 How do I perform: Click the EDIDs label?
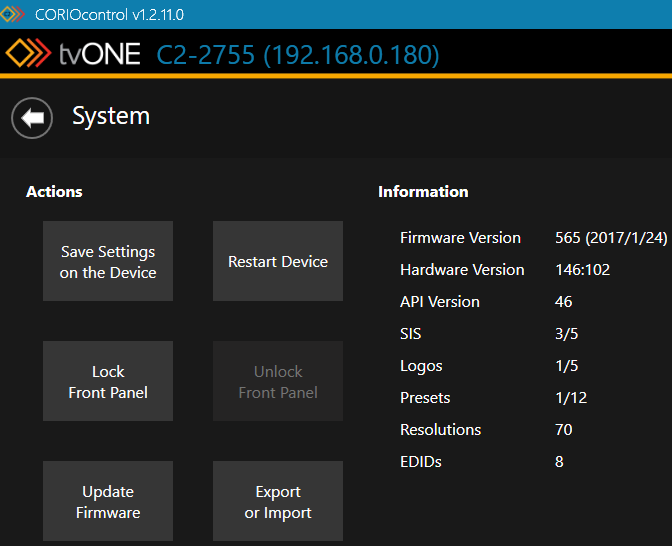420,462
